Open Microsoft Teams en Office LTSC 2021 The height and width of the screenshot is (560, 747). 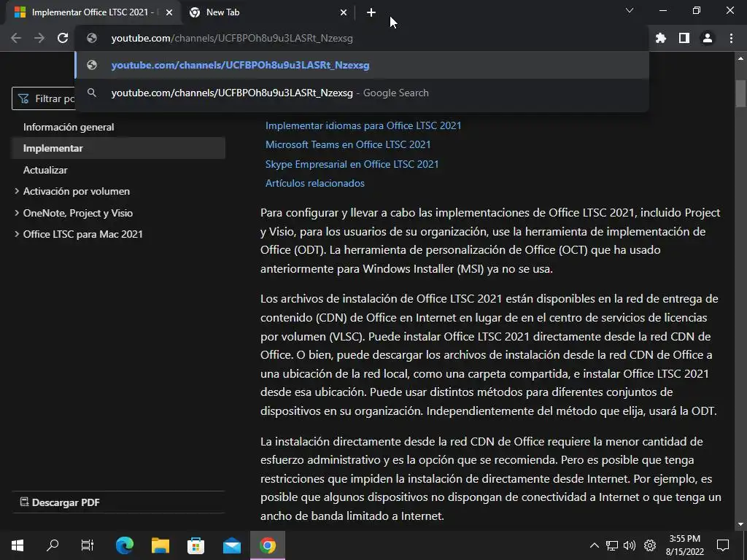tap(348, 145)
